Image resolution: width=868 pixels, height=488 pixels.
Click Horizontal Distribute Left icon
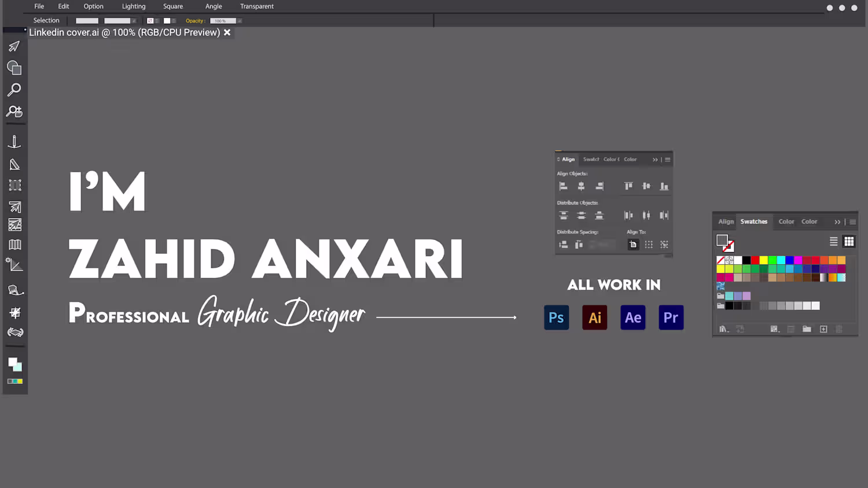(628, 215)
